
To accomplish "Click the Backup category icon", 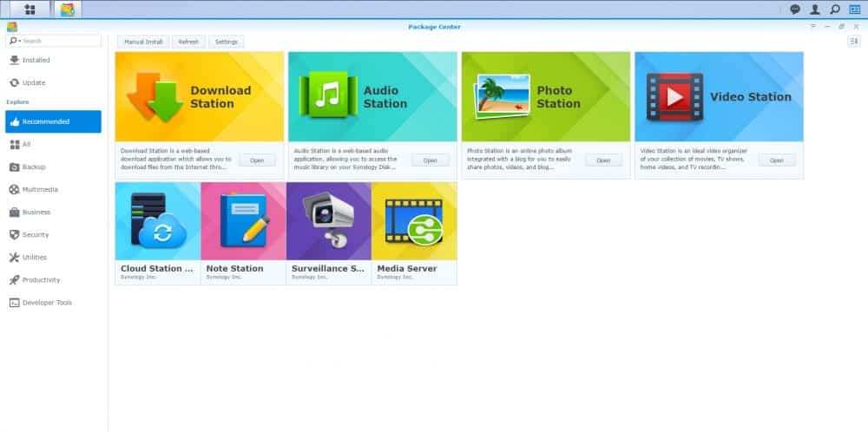I will click(15, 167).
